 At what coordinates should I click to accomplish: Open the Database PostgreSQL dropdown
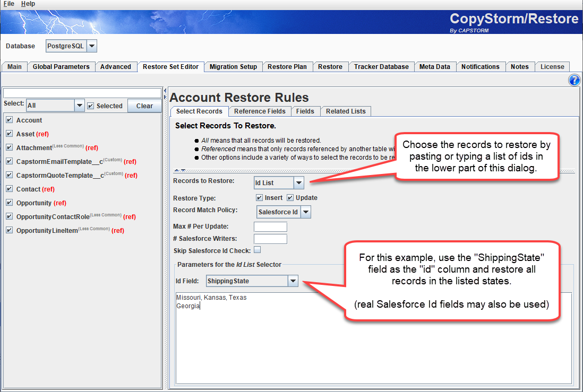tap(71, 46)
